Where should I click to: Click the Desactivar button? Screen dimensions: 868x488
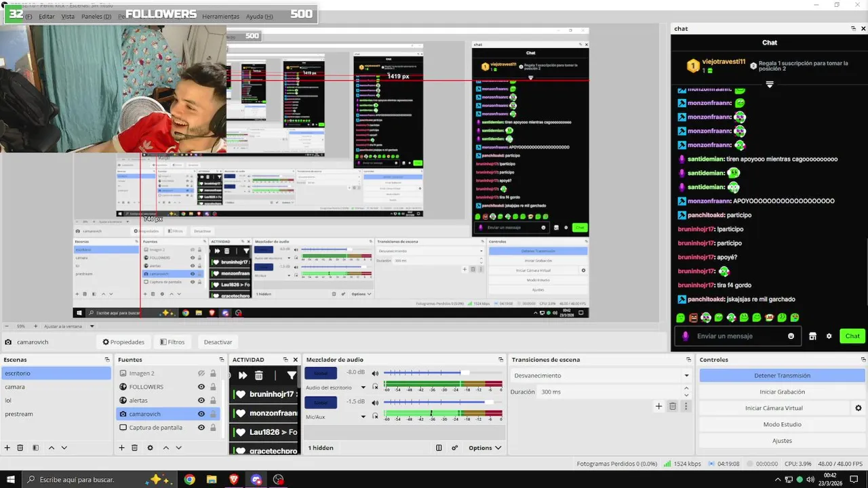click(218, 342)
